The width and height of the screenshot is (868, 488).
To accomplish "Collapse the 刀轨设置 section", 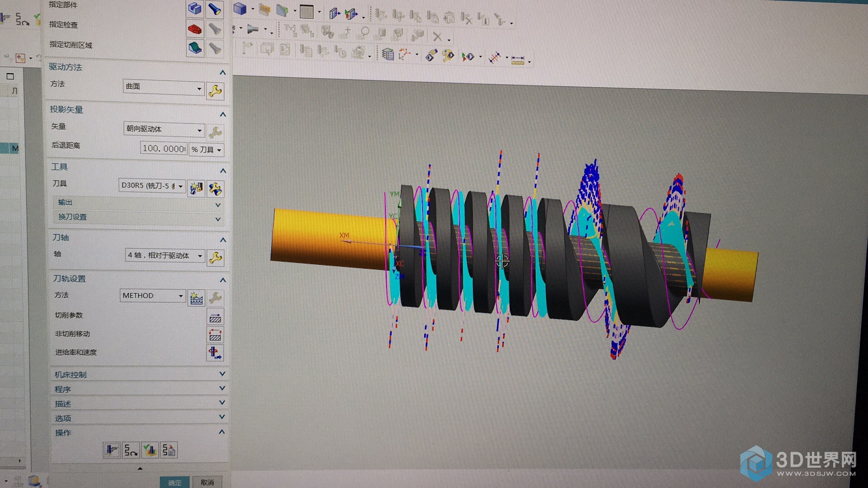I will [223, 280].
